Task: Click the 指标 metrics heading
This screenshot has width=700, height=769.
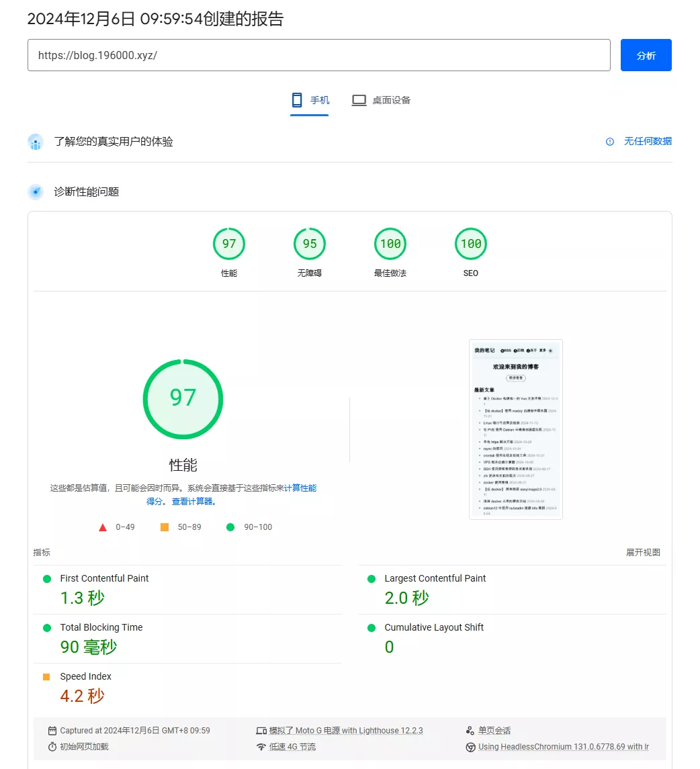Action: pos(42,552)
